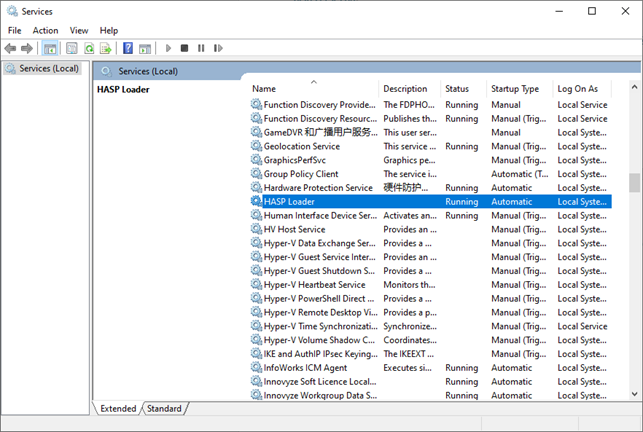Switch to the Extended tab
Screen dimensions: 643x432
pyautogui.click(x=118, y=409)
